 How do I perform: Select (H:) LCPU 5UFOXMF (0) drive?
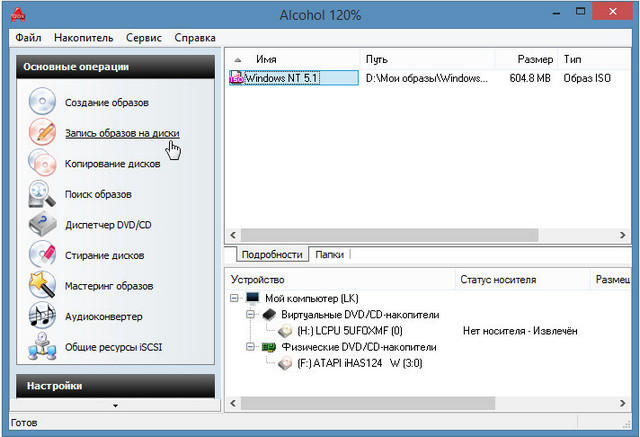coord(350,331)
